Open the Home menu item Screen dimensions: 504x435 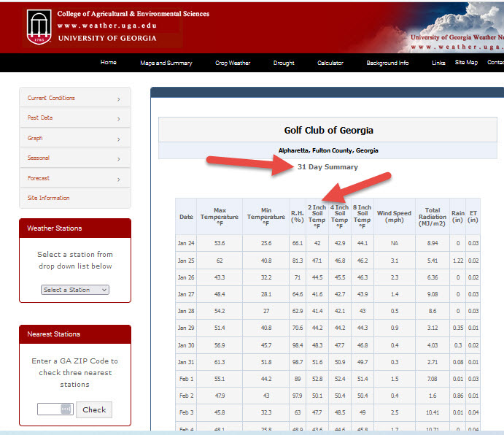coord(109,63)
